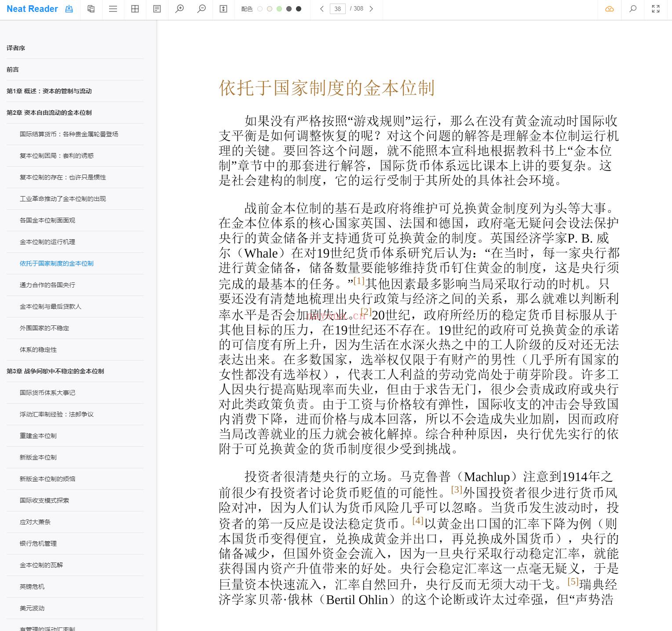The image size is (672, 631).
Task: Select the green color theme swatch
Action: 279,9
